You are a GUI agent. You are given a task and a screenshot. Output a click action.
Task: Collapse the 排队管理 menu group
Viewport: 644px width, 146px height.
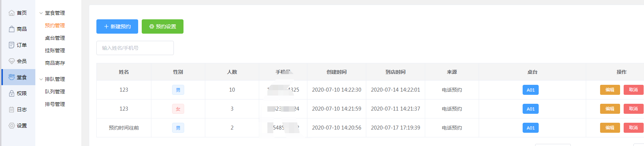41,79
